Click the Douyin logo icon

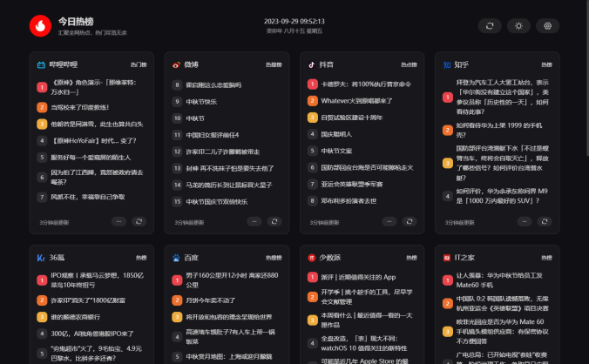(311, 65)
